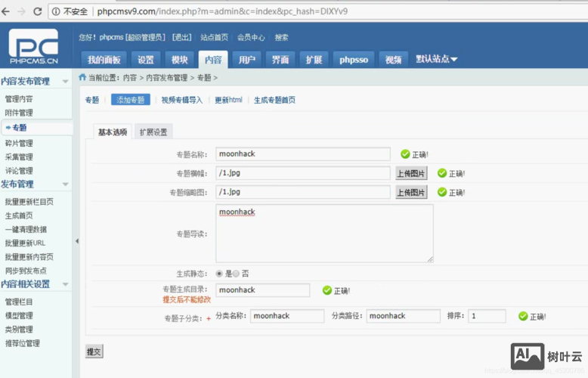Open the 默认站点 dropdown

click(x=437, y=59)
